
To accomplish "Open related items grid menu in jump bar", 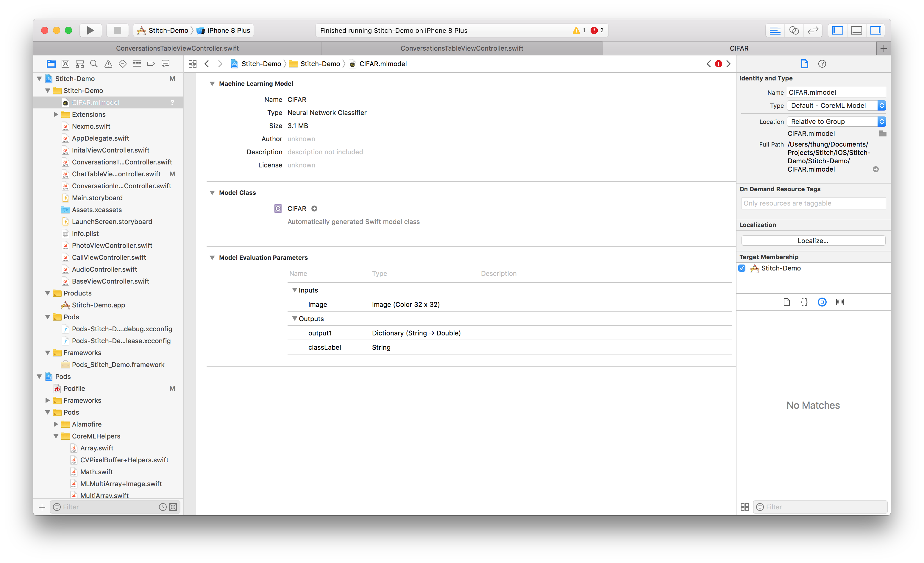I will (x=192, y=64).
